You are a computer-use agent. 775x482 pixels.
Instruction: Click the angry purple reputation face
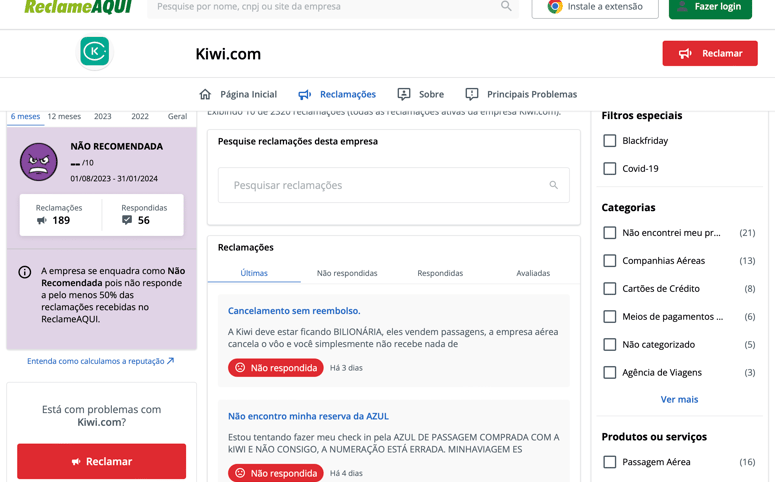39,162
